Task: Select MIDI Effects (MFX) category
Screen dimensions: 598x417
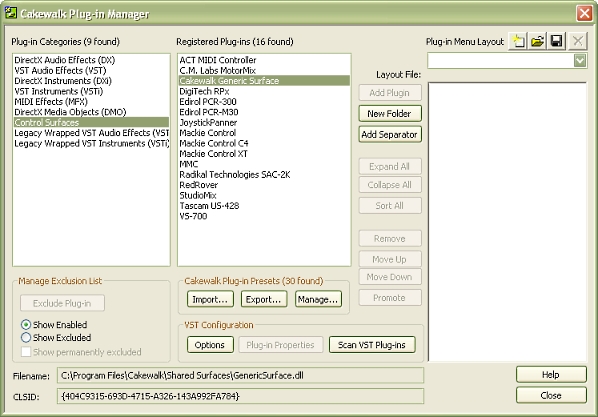Action: [x=91, y=102]
